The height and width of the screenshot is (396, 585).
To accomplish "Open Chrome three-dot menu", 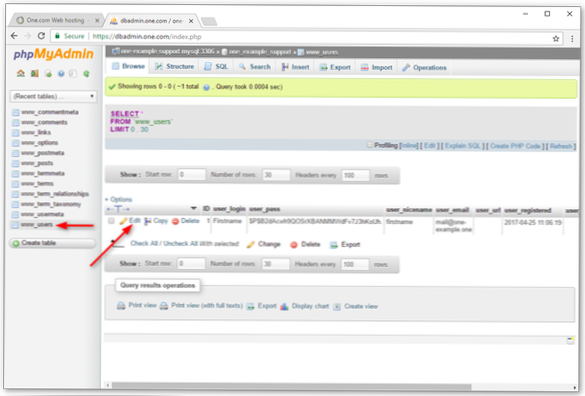I will coord(572,38).
